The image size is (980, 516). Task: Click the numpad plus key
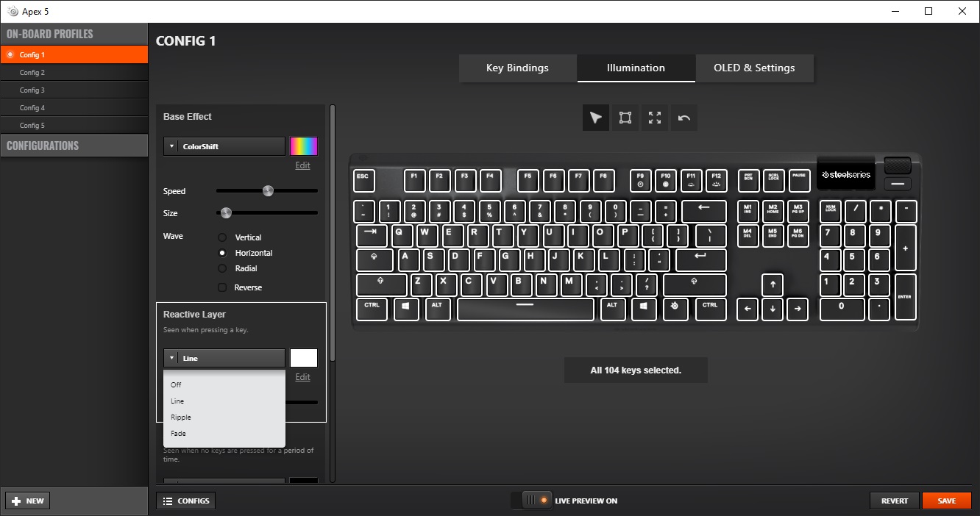pos(906,248)
